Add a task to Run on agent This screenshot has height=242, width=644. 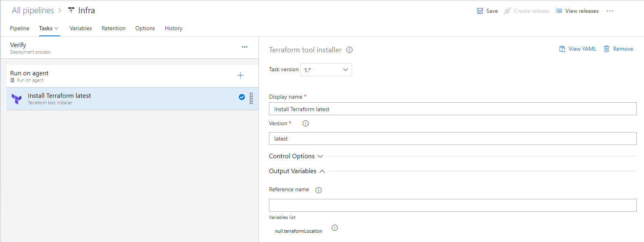click(240, 75)
